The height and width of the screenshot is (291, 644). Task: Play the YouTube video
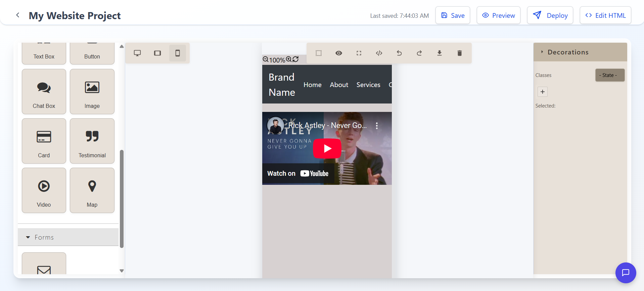(327, 148)
